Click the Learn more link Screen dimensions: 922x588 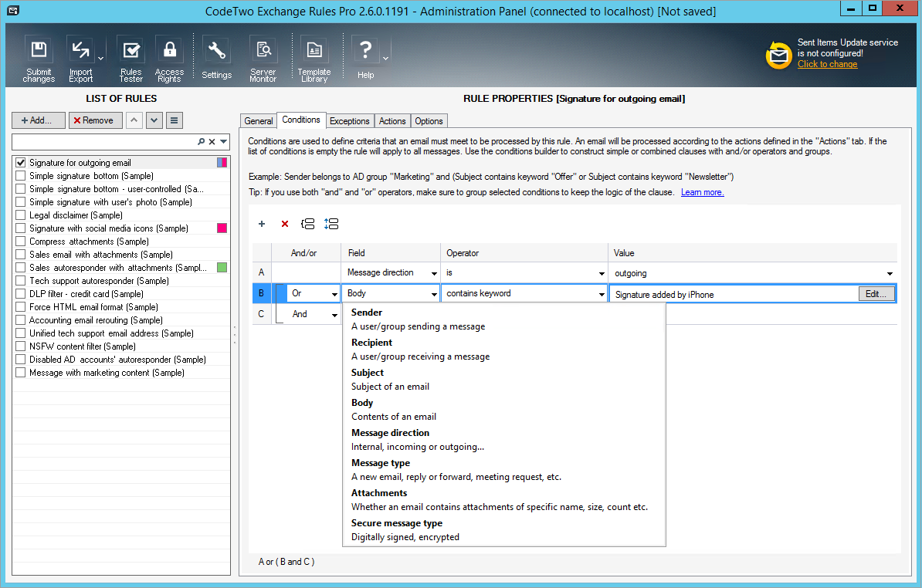point(702,191)
